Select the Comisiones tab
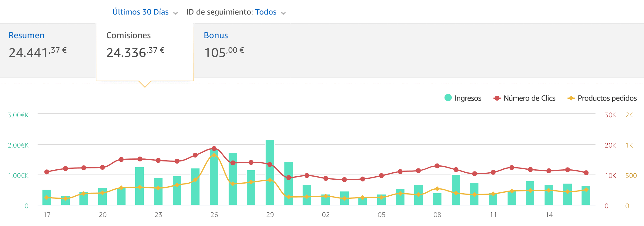Image resolution: width=644 pixels, height=226 pixels. click(129, 35)
